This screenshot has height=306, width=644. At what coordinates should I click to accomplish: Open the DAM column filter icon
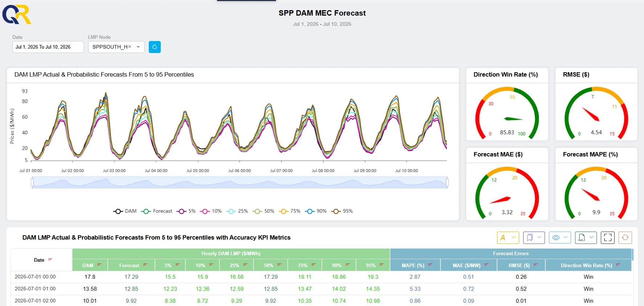click(99, 265)
